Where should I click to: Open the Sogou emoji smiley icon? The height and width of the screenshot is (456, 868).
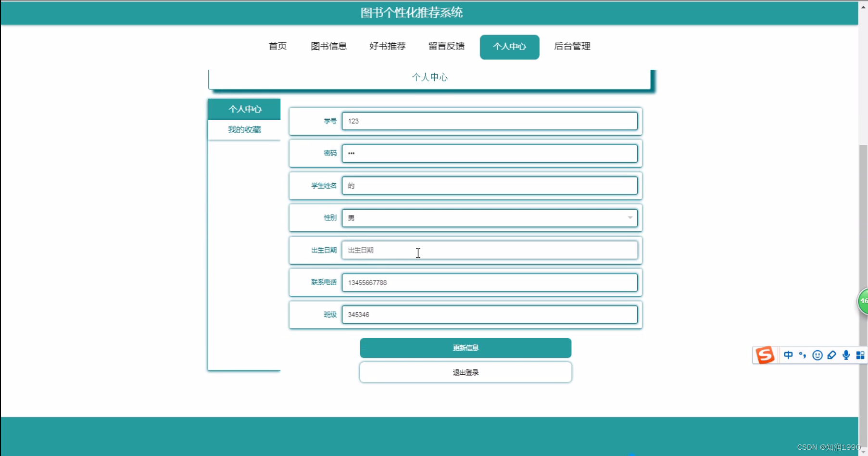point(817,355)
